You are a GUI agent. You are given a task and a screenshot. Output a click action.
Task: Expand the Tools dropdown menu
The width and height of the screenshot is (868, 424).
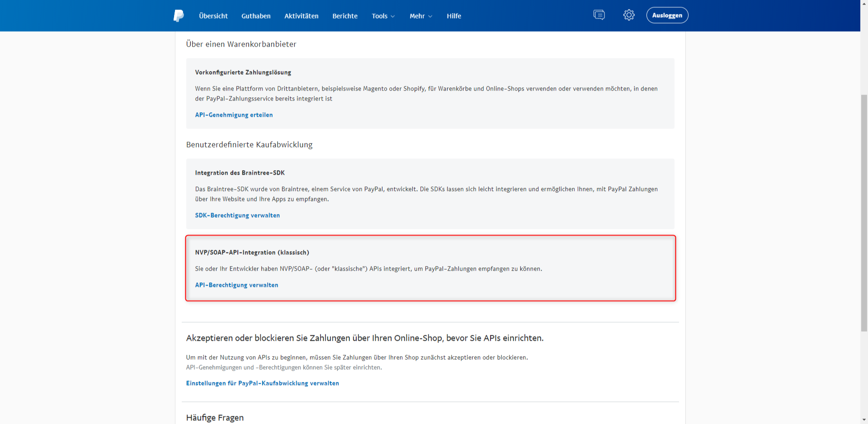(x=383, y=16)
